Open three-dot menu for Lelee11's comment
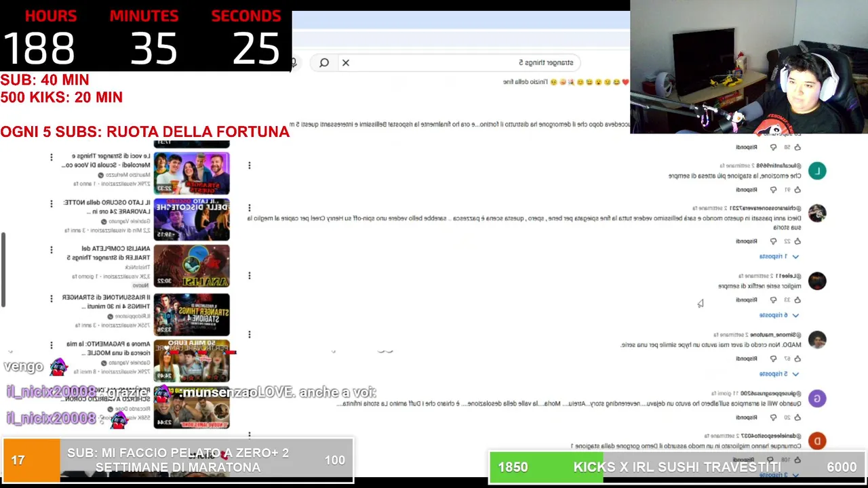The width and height of the screenshot is (868, 488). point(250,276)
